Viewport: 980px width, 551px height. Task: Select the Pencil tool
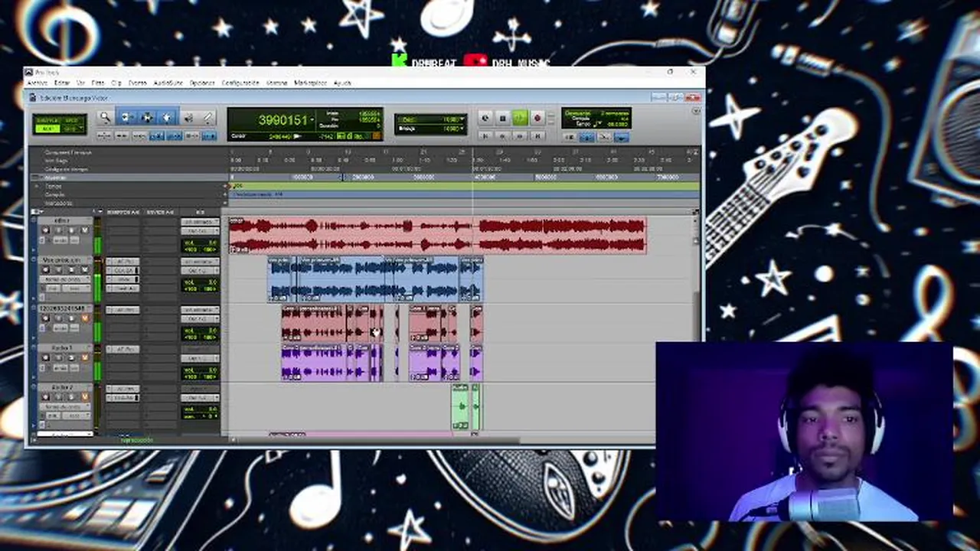208,117
